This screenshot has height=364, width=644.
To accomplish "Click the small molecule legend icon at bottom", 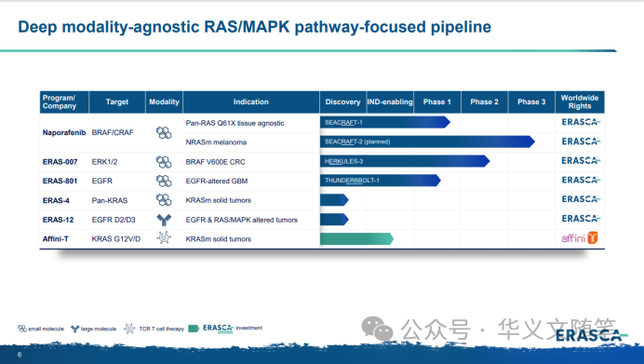I will [22, 329].
